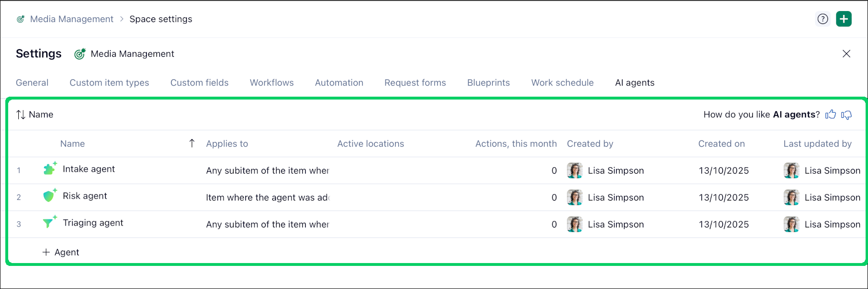Viewport: 868px width, 289px height.
Task: Click the Risk agent shield icon
Action: (x=49, y=196)
